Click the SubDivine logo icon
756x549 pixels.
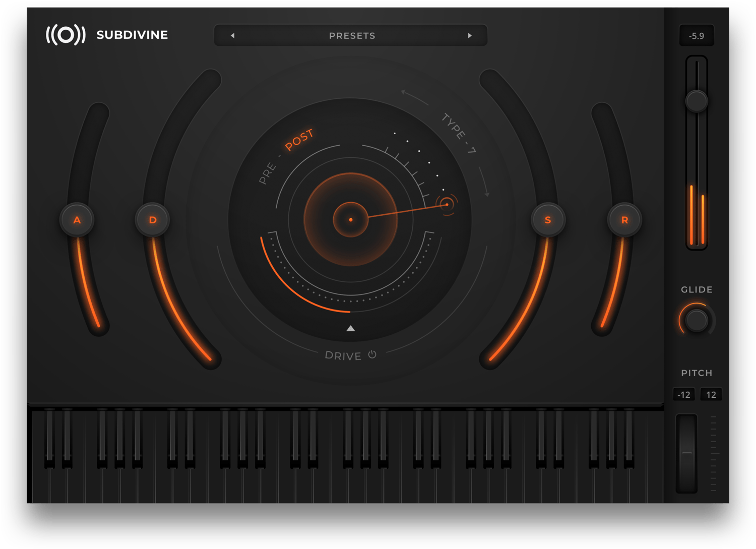(66, 35)
